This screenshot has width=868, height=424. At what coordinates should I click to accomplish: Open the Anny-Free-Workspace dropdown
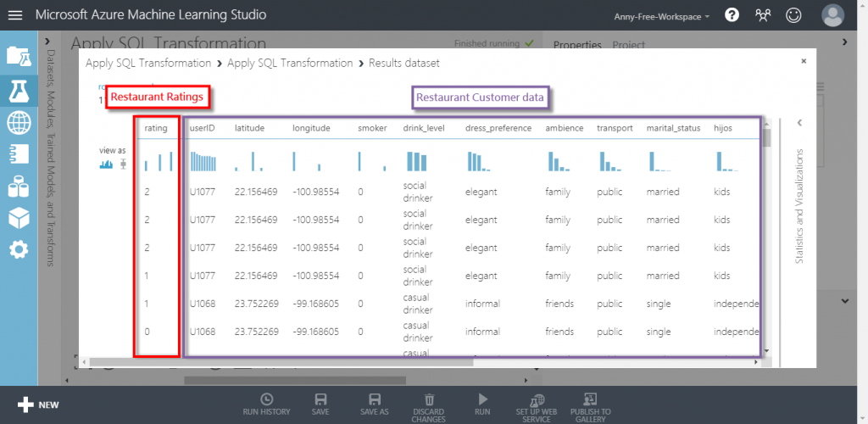click(662, 17)
